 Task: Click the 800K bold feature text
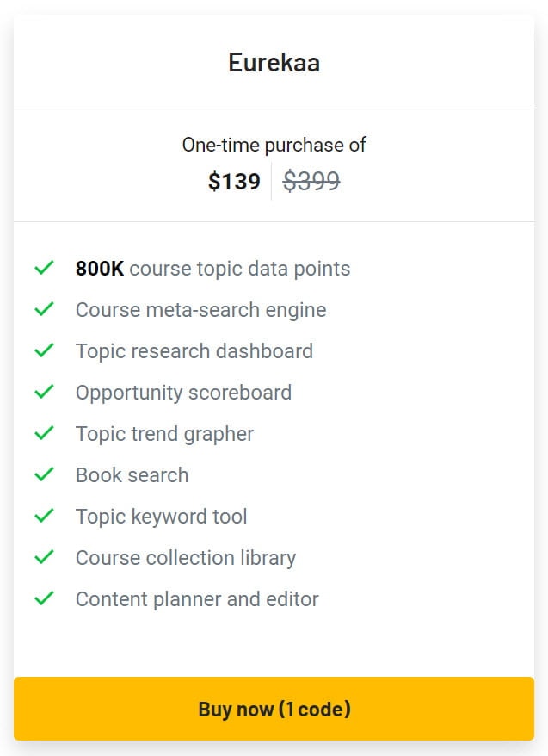coord(95,268)
